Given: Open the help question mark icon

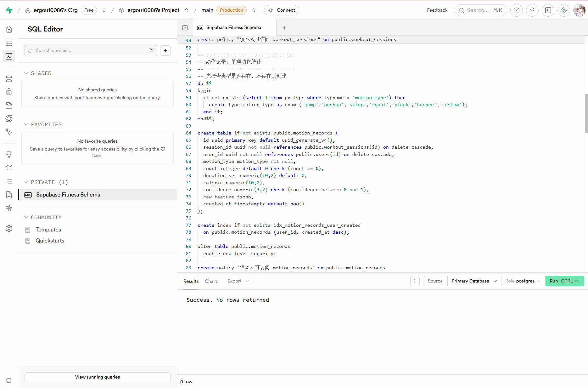Looking at the screenshot, I should coord(516,10).
